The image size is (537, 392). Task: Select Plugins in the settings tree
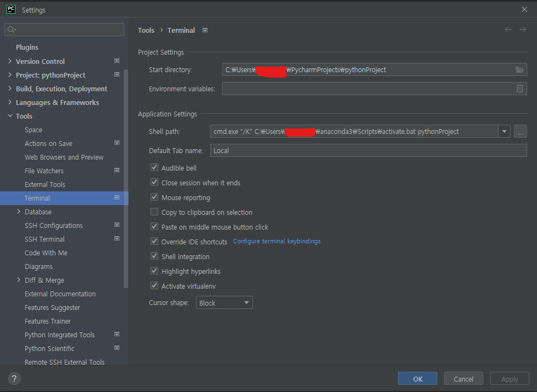pyautogui.click(x=27, y=47)
